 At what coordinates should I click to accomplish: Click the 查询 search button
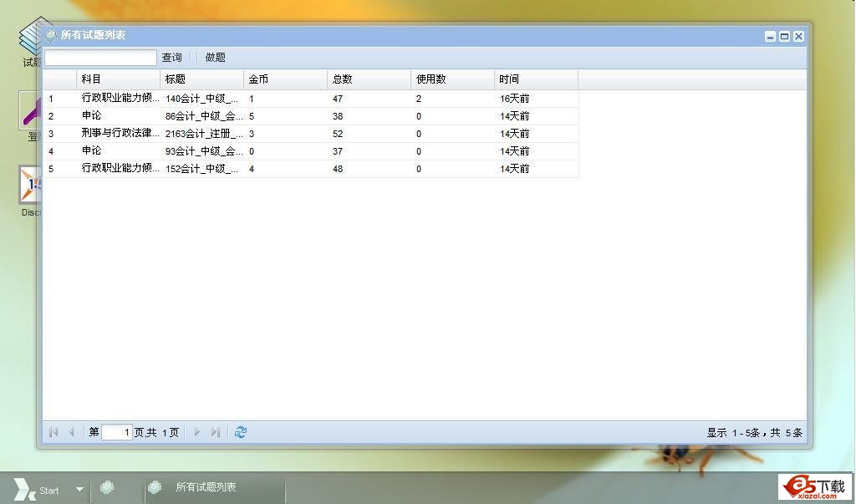[171, 58]
